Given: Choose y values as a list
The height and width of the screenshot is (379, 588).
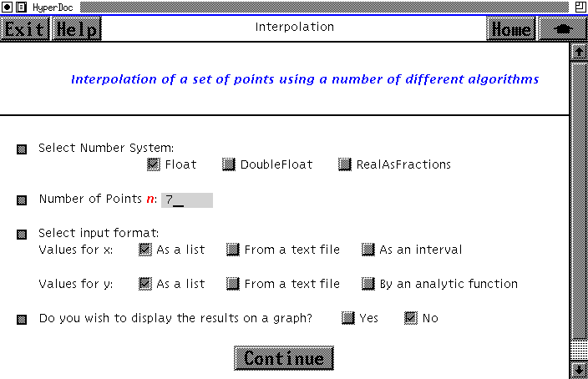Looking at the screenshot, I should 145,284.
